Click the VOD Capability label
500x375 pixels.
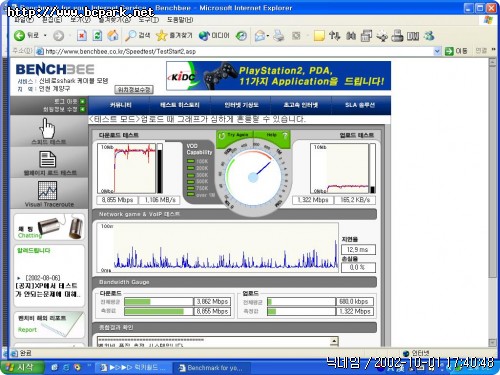tap(199, 149)
